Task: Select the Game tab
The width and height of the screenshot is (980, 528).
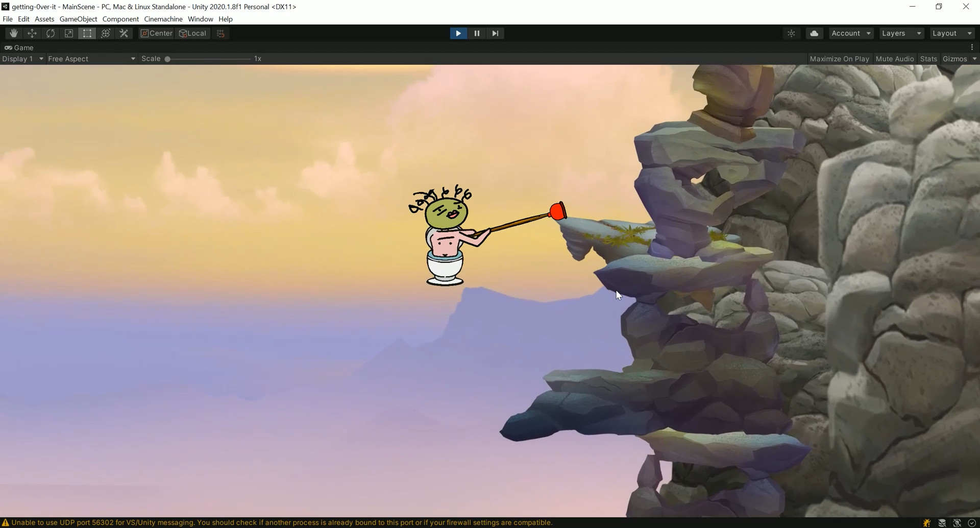Action: tap(19, 47)
